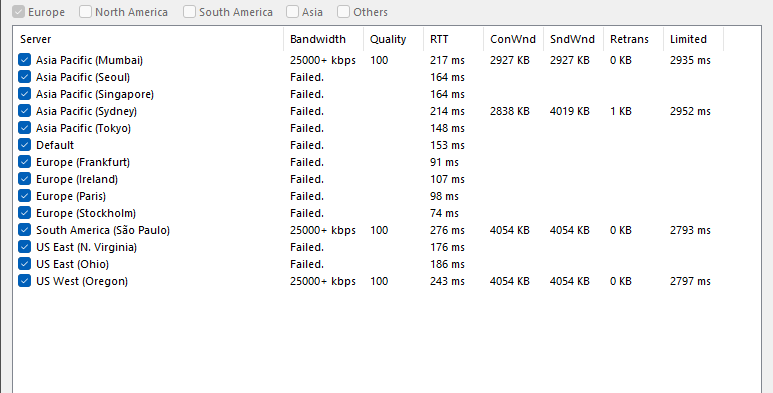Click Sydney's 4019 KB SndWnd value
The height and width of the screenshot is (393, 773).
tap(569, 111)
